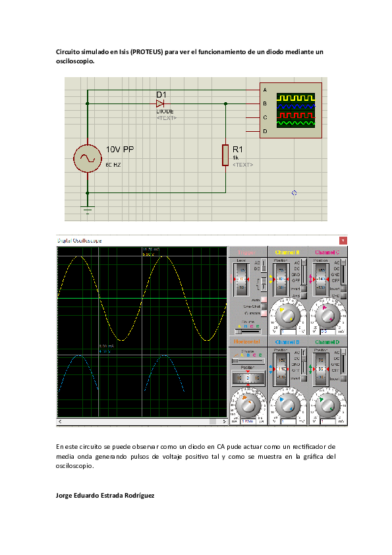Click the Channel B volts/div knob
The height and width of the screenshot is (555, 392).
tap(288, 405)
